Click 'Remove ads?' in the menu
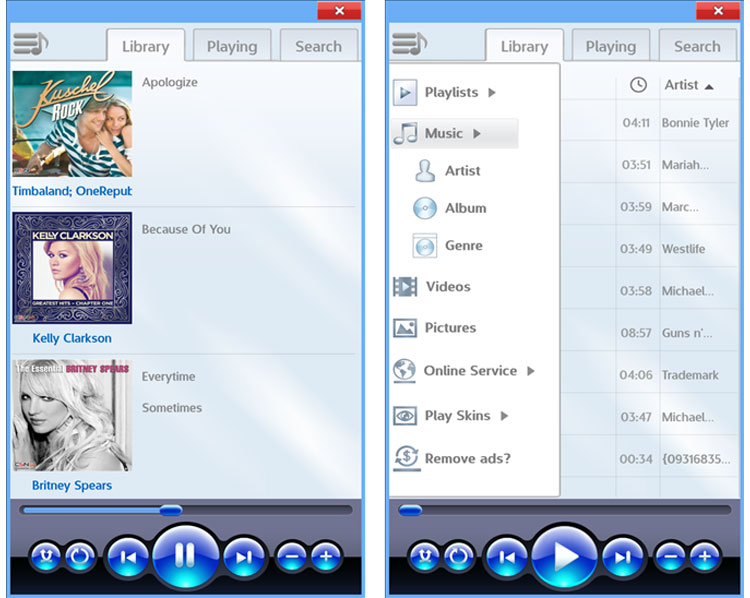Viewport: 750px width, 598px height. [467, 459]
